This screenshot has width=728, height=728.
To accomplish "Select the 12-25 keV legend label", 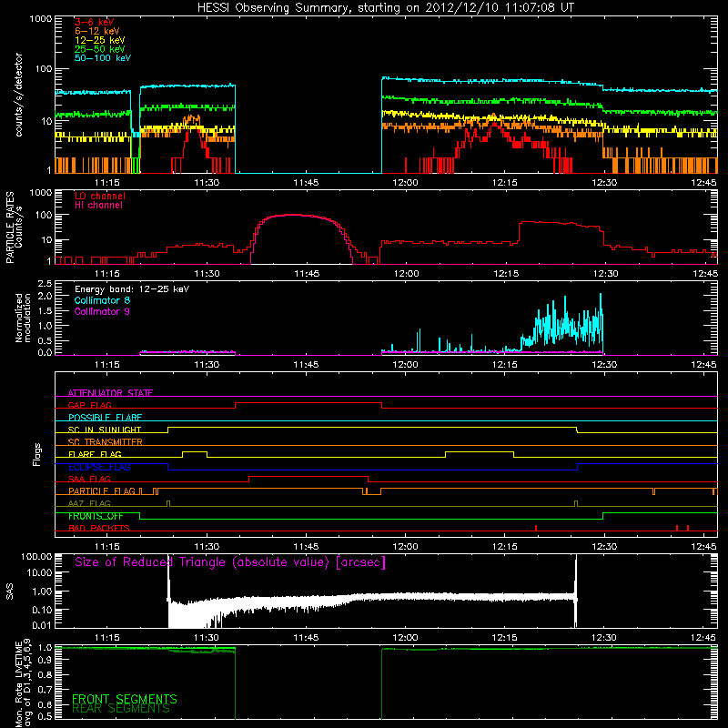I will point(100,40).
